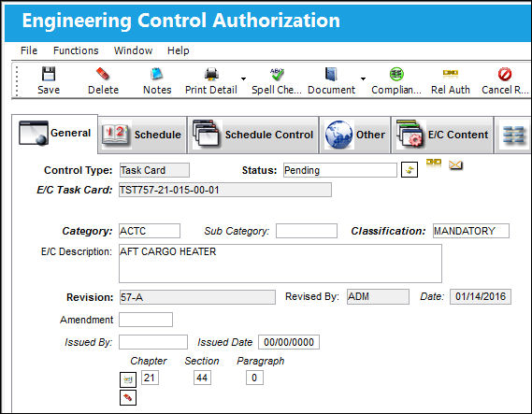The height and width of the screenshot is (414, 532).
Task: Click the yellow authorization icon beside Status
Action: pyautogui.click(x=434, y=163)
